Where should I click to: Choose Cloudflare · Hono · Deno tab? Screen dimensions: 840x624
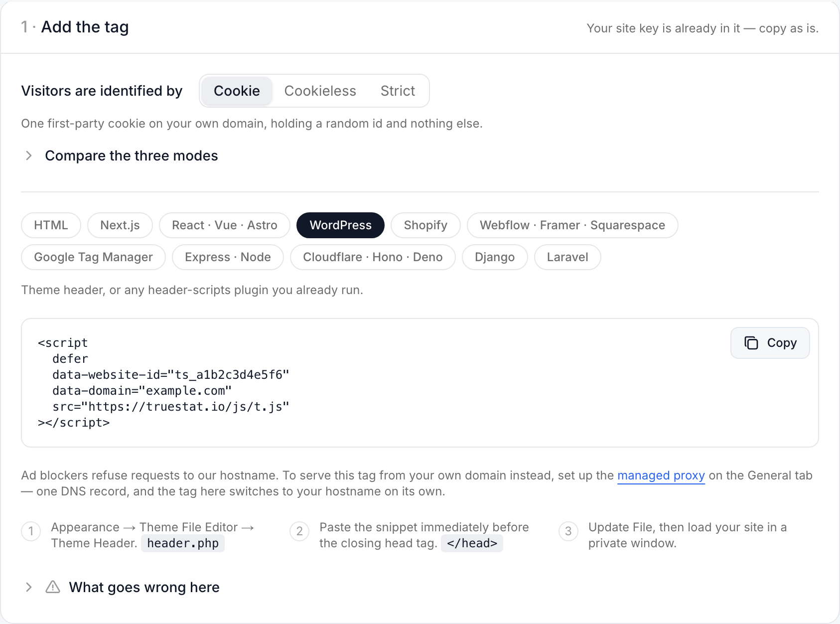[x=373, y=257]
